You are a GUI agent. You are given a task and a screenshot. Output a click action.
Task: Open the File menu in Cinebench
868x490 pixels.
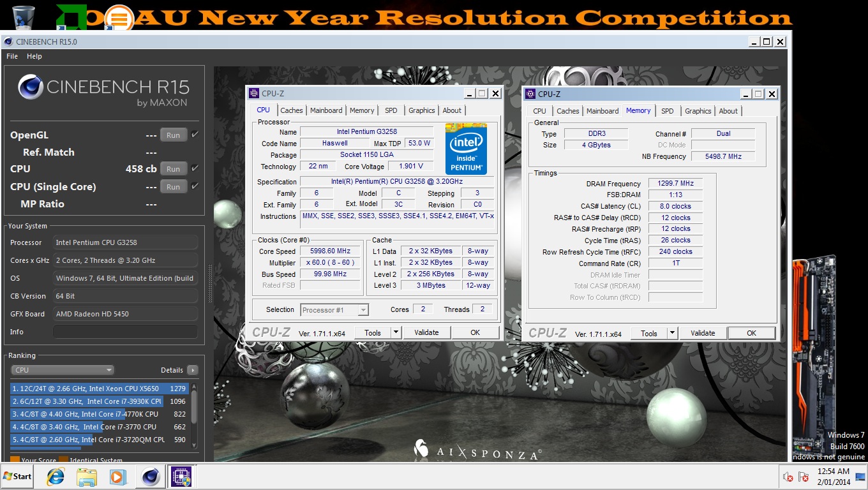pyautogui.click(x=12, y=56)
